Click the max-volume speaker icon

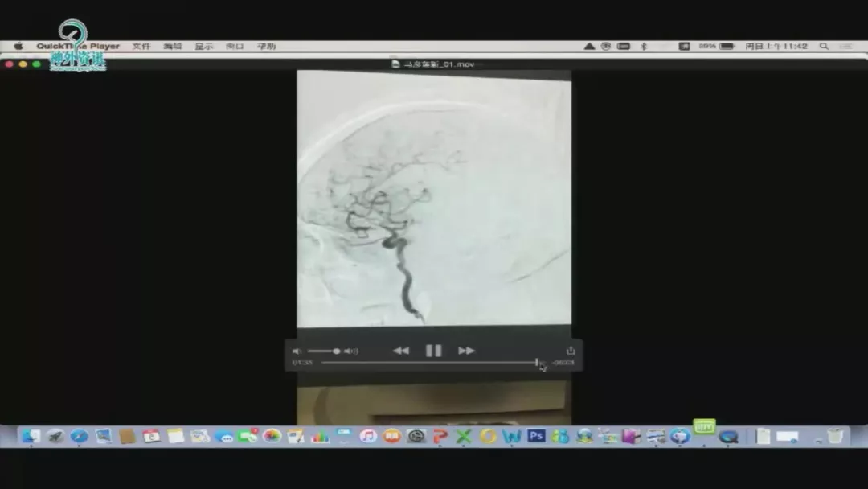(351, 351)
